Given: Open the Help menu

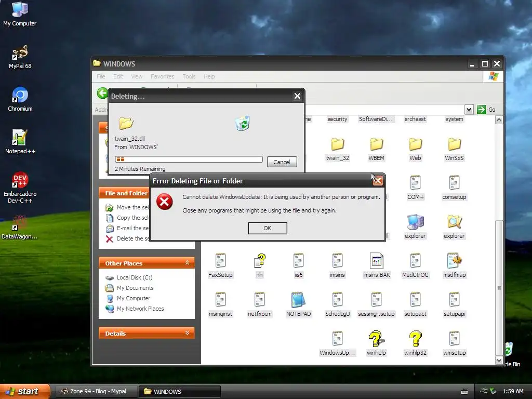Looking at the screenshot, I should [x=209, y=76].
